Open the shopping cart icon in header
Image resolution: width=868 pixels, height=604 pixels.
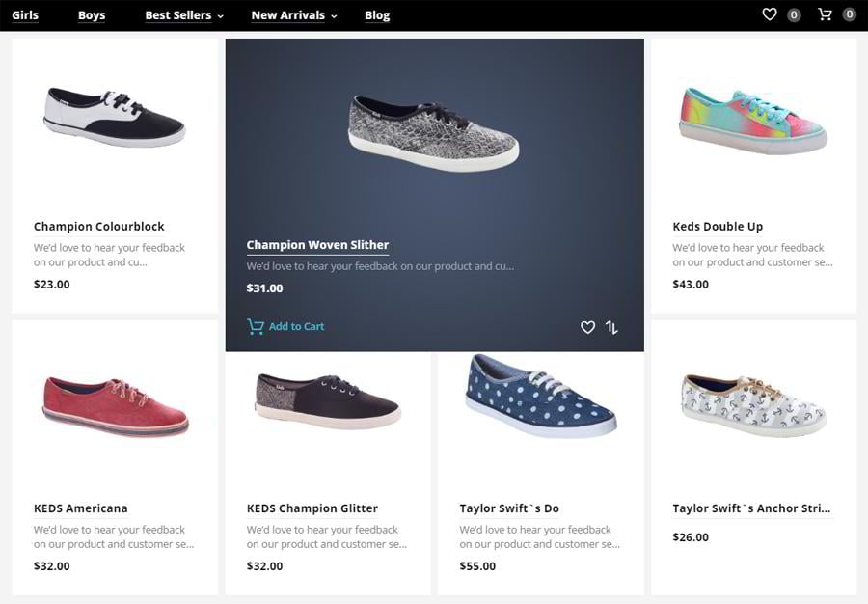tap(825, 14)
